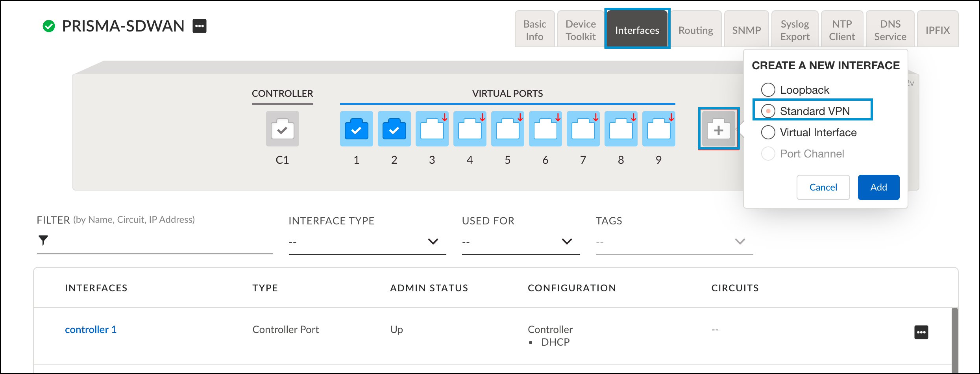
Task: Select controller port C1 icon
Action: point(282,129)
